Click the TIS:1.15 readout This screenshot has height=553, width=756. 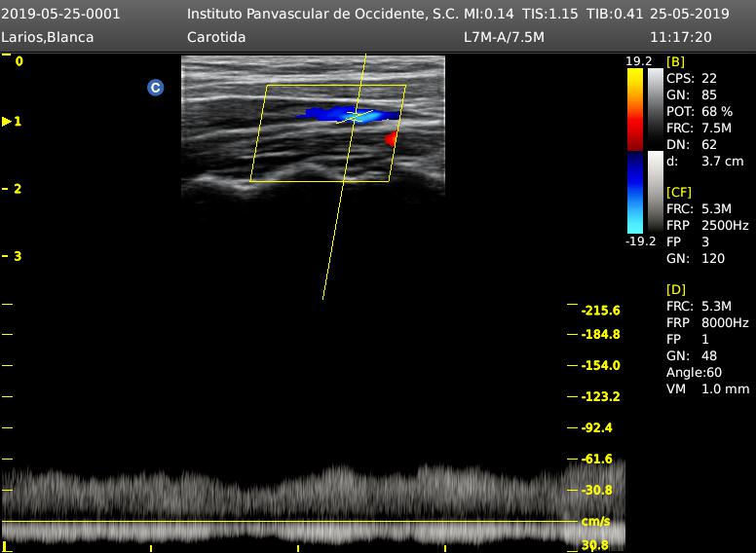tap(549, 14)
